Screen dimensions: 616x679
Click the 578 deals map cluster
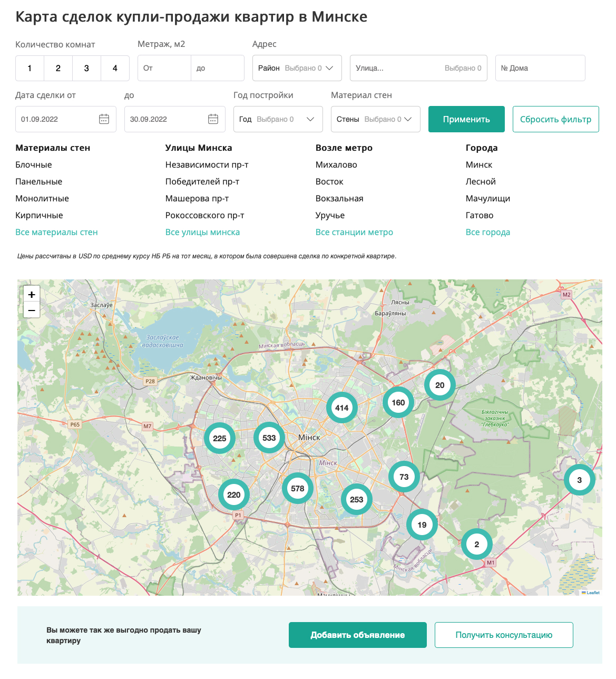pos(298,488)
